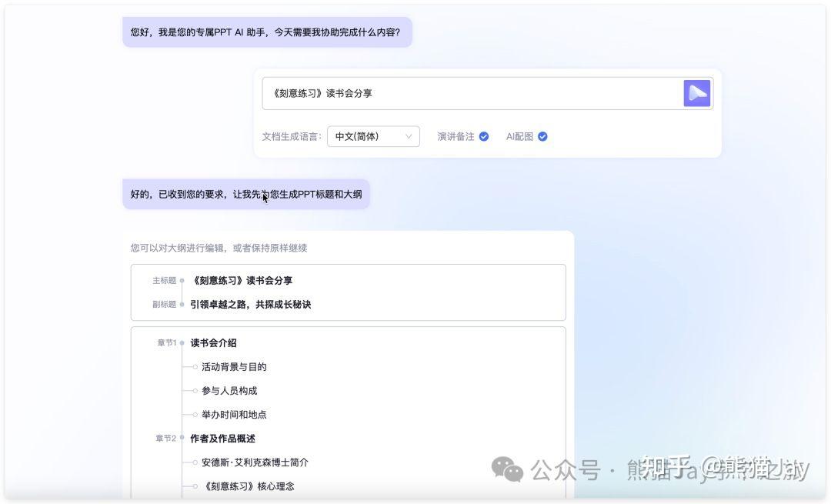The width and height of the screenshot is (831, 504).
Task: Select outline item 举办时间和地点
Action: [234, 415]
